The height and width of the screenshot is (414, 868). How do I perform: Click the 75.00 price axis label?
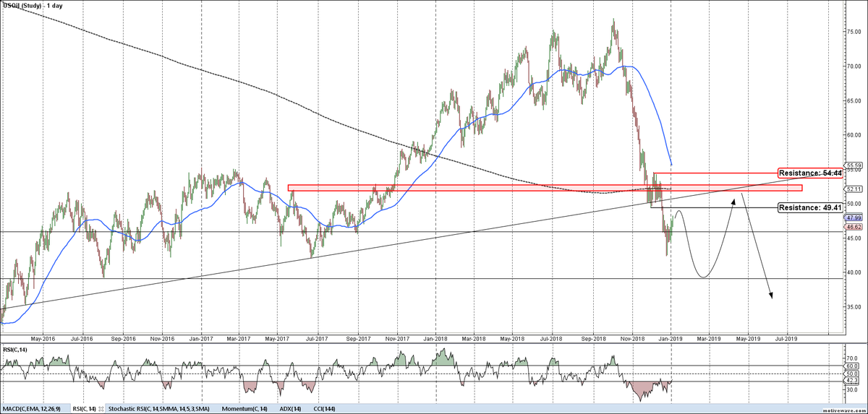[853, 31]
